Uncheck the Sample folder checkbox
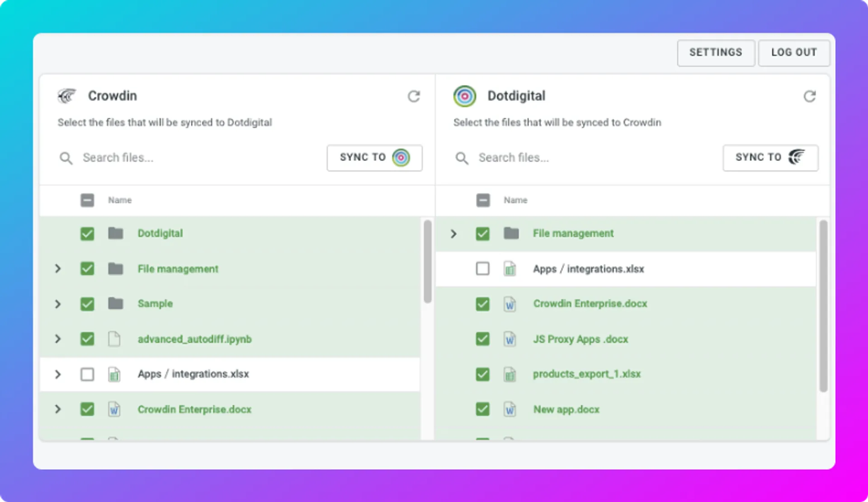This screenshot has width=868, height=502. [87, 304]
